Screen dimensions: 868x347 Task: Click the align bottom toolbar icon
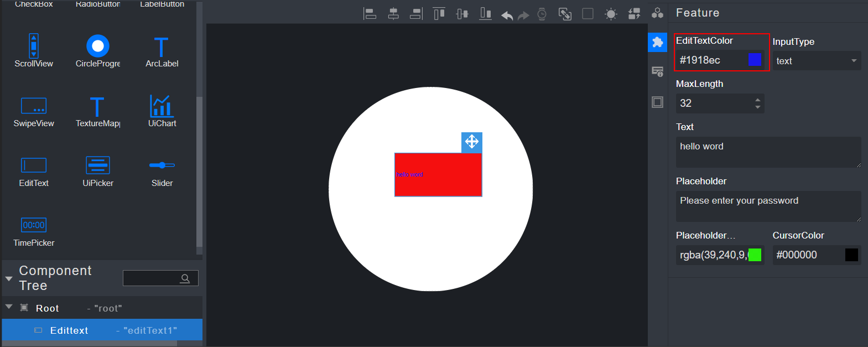485,14
